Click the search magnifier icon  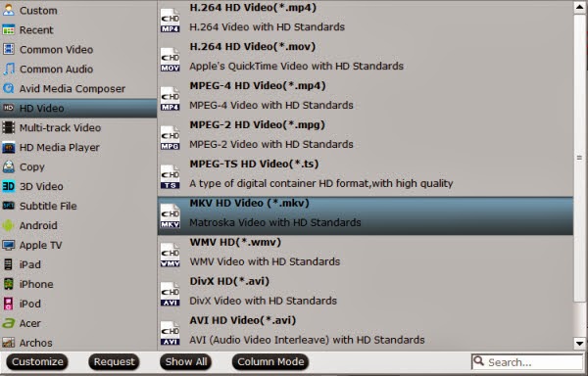point(479,361)
